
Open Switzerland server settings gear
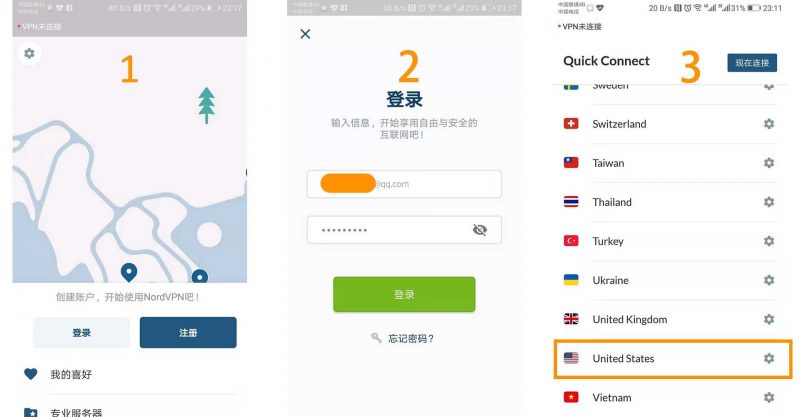click(x=769, y=124)
